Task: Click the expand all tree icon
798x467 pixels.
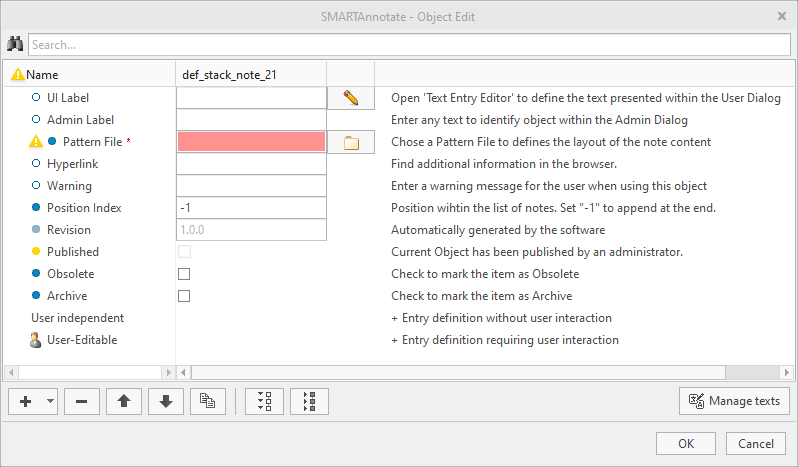Action: click(x=264, y=401)
